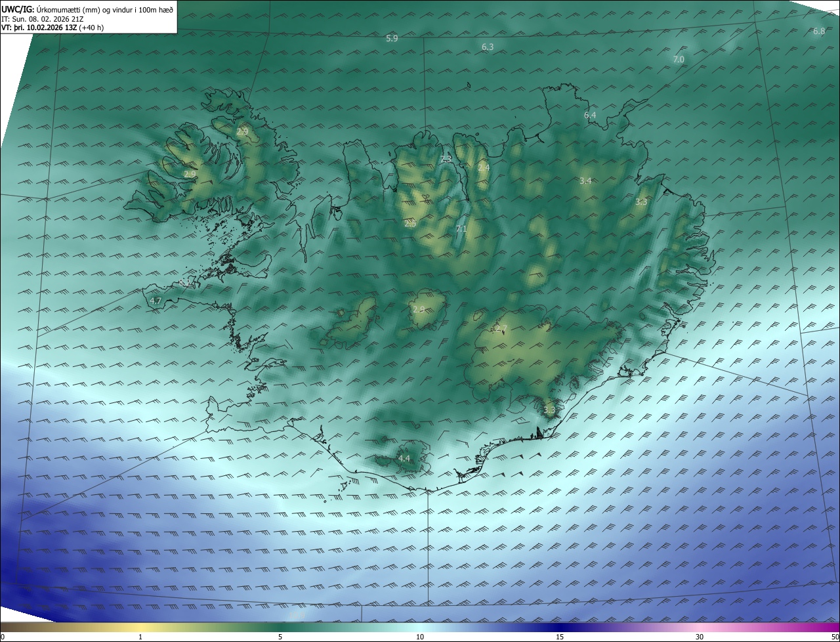Image resolution: width=840 pixels, height=642 pixels.
Task: Click the 7.3 value label
Action: tap(446, 159)
